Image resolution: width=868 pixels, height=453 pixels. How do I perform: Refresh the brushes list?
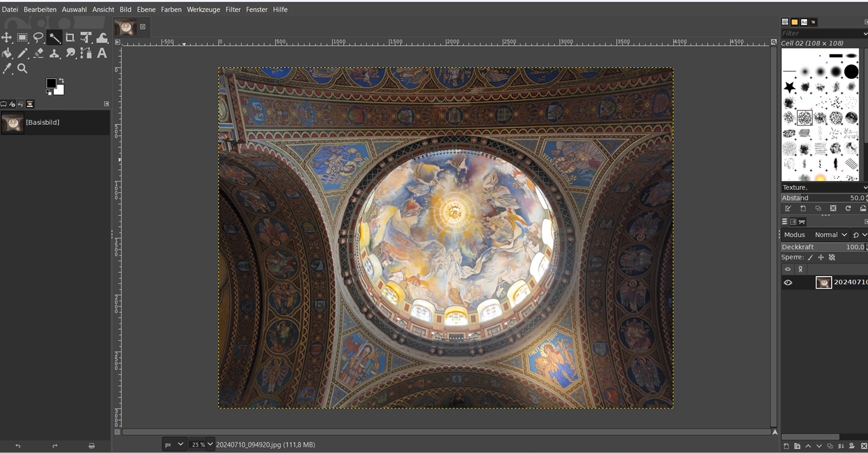(x=848, y=208)
